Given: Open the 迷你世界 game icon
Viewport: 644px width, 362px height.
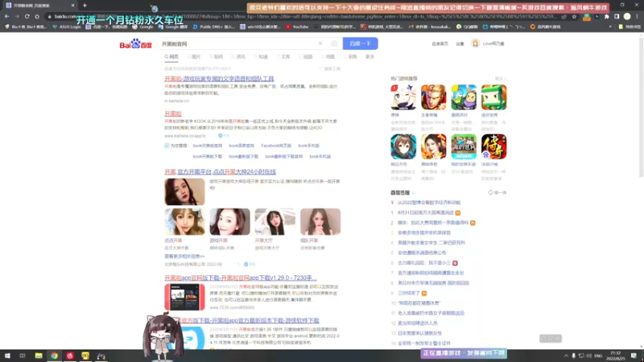Looking at the screenshot, I should point(493,97).
